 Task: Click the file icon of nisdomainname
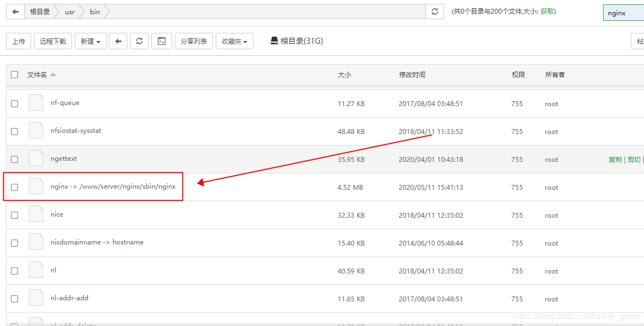pyautogui.click(x=36, y=242)
